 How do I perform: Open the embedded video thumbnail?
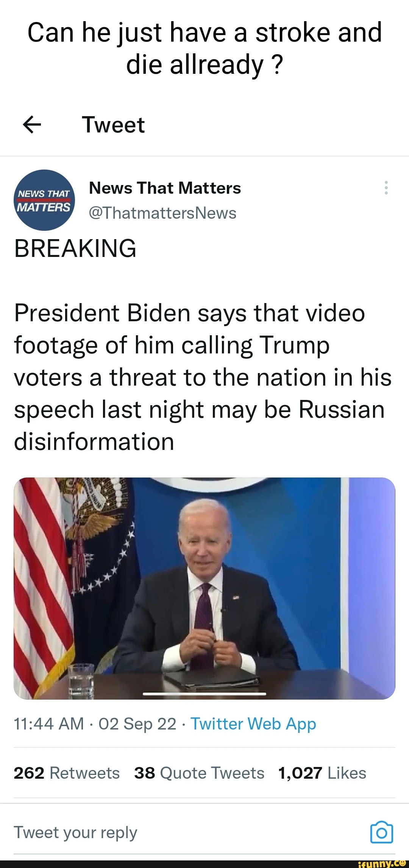204,588
